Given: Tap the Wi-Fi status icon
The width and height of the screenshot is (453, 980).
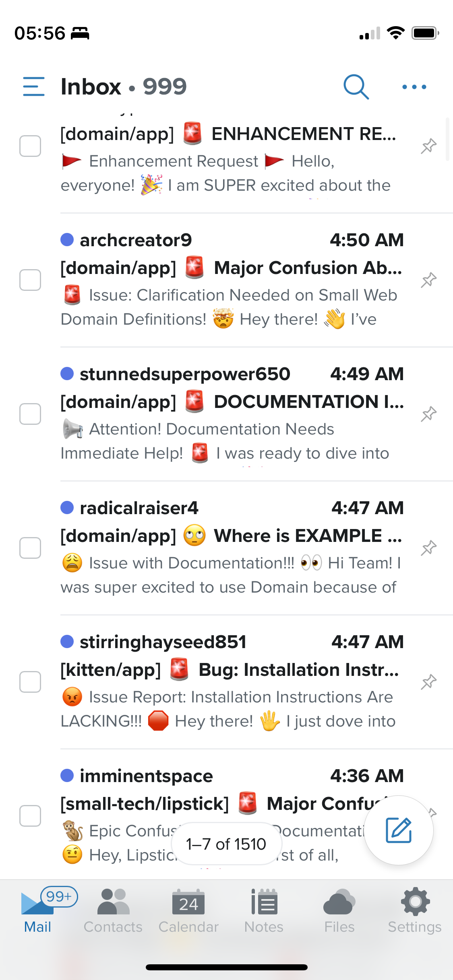Looking at the screenshot, I should [x=396, y=33].
